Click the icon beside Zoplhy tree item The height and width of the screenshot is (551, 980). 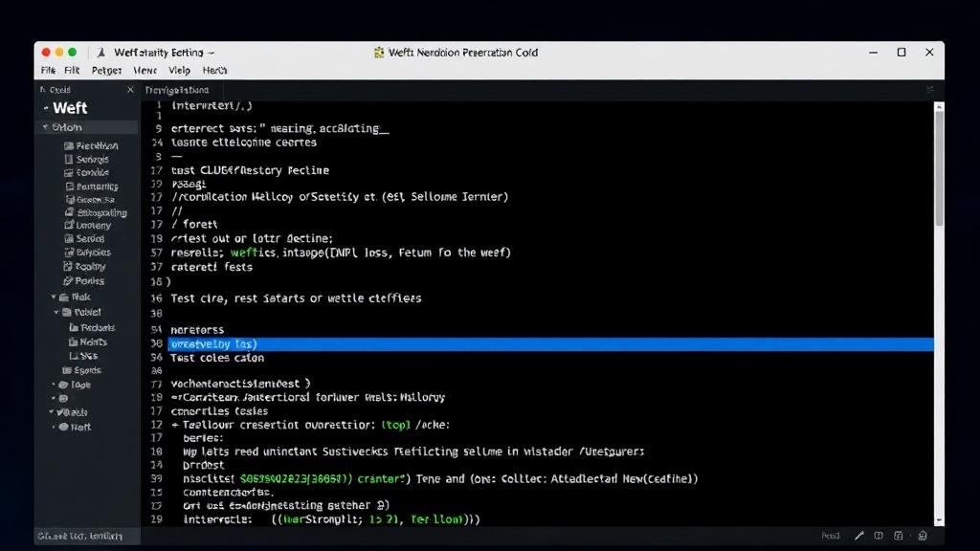click(x=68, y=266)
